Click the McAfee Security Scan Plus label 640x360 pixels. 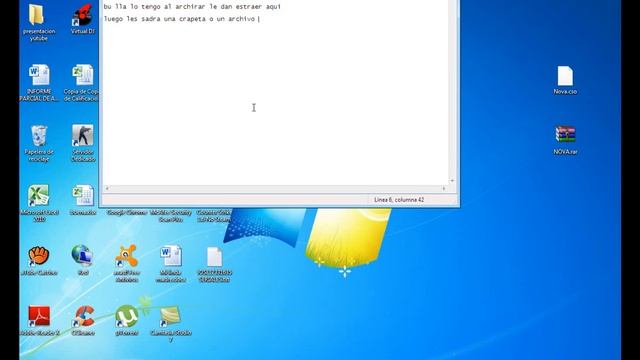click(x=171, y=216)
